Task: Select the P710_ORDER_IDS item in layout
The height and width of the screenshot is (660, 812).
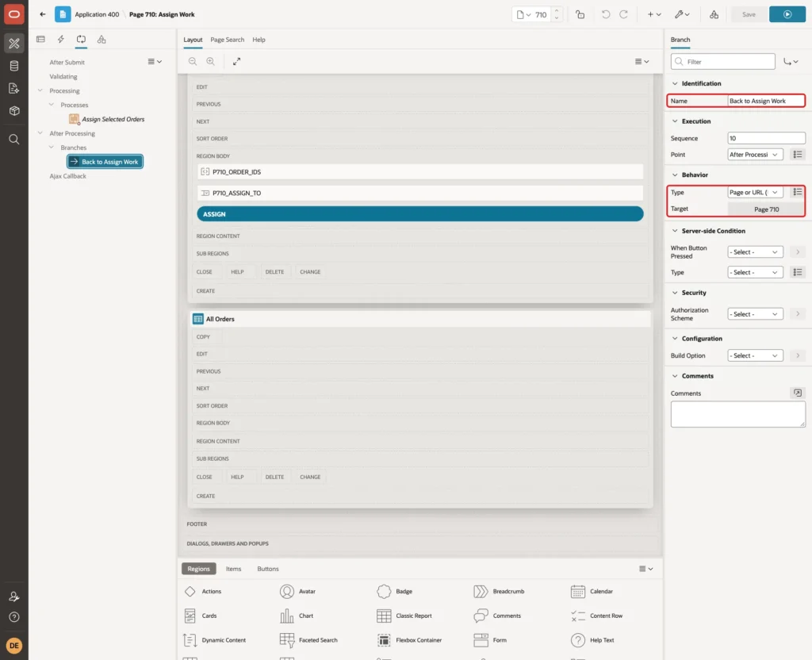Action: 420,172
